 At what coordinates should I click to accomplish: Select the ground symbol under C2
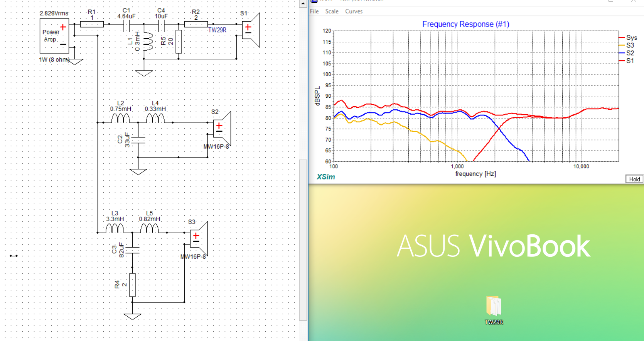tap(138, 172)
